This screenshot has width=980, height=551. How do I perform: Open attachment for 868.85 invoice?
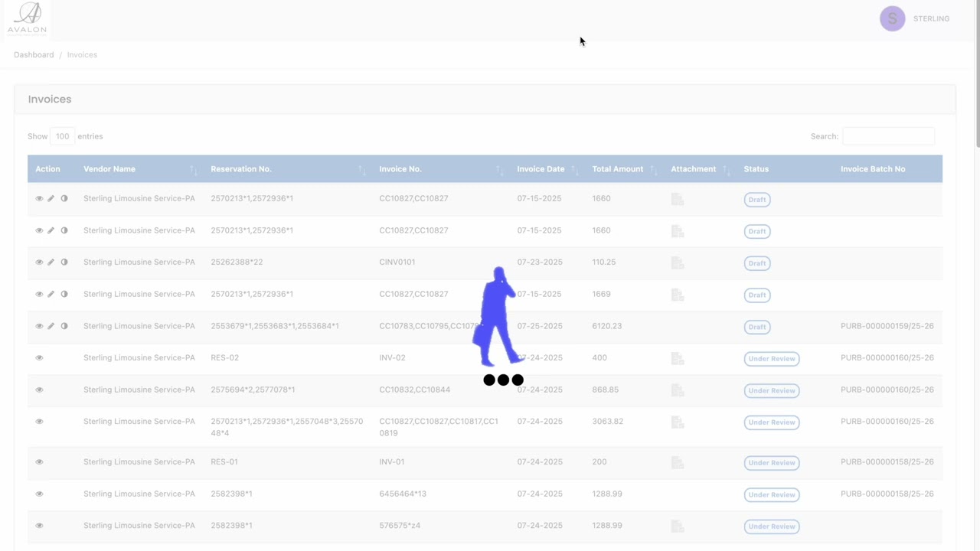click(x=677, y=390)
